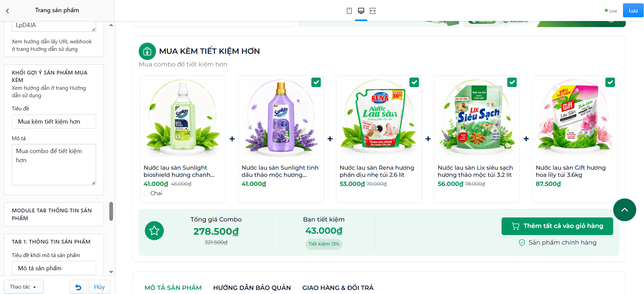This screenshot has width=644, height=294.
Task: Uncheck the Gift lily product checkbox
Action: [x=610, y=82]
